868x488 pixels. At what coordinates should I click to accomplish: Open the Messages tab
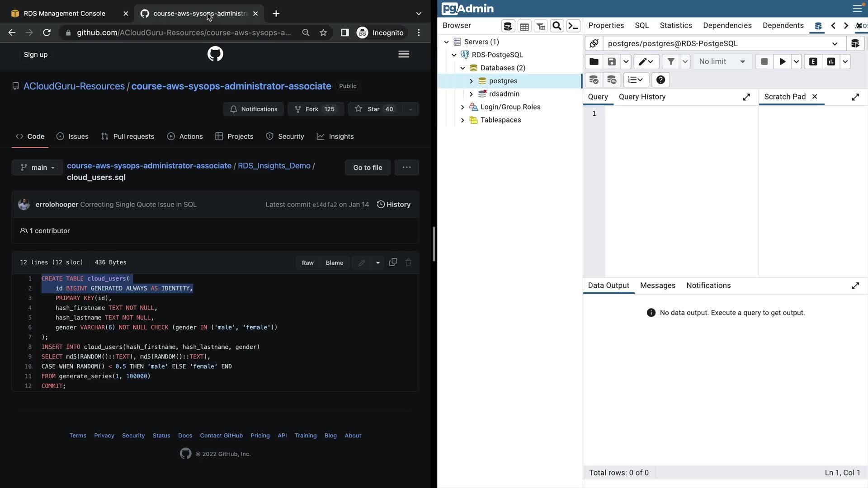[x=657, y=286]
